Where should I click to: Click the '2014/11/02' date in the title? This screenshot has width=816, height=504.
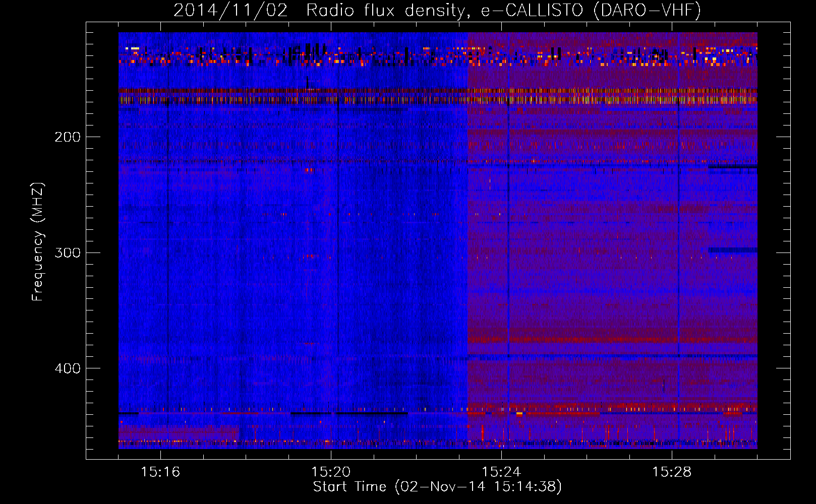230,11
